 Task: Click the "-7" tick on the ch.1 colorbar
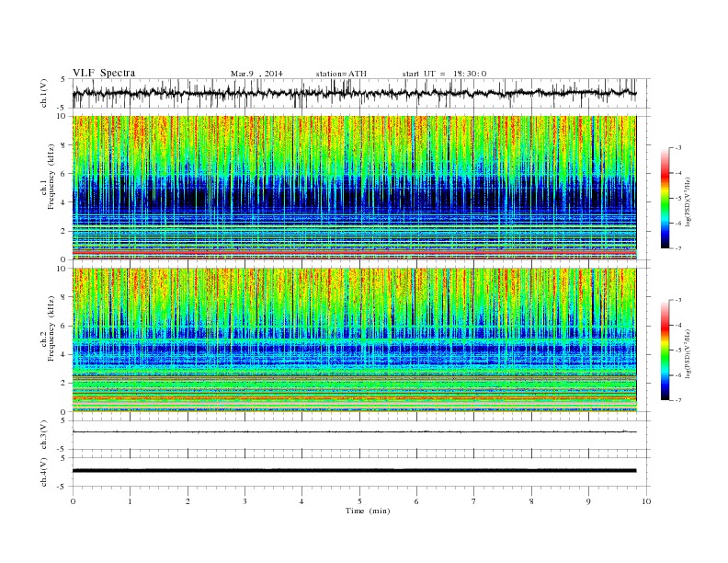677,248
